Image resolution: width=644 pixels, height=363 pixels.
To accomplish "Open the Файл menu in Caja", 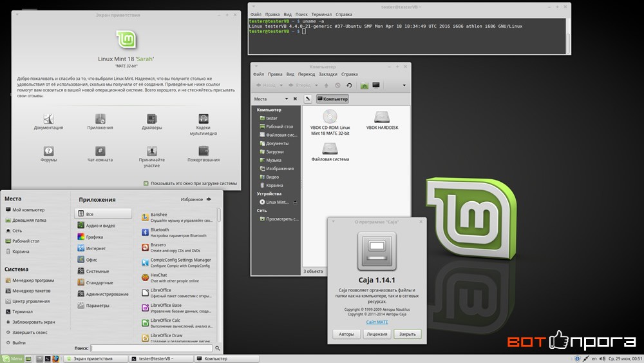I will 259,74.
